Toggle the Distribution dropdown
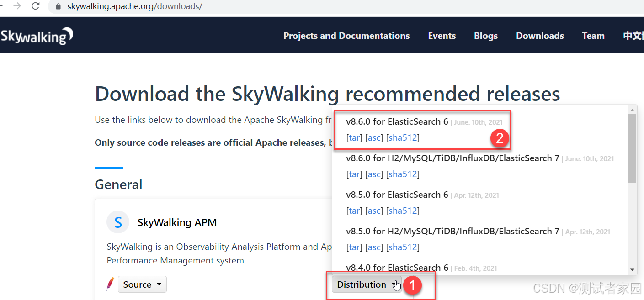The width and height of the screenshot is (644, 300). (x=367, y=284)
